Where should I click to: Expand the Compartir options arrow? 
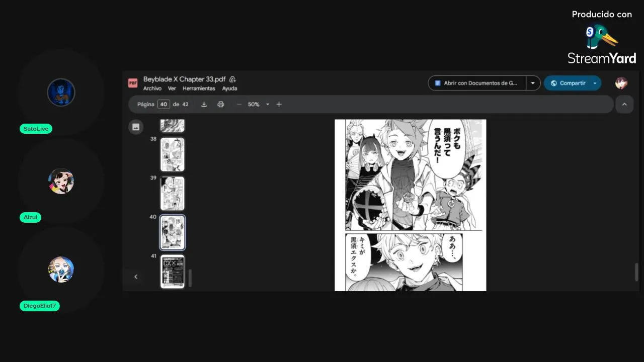(595, 83)
